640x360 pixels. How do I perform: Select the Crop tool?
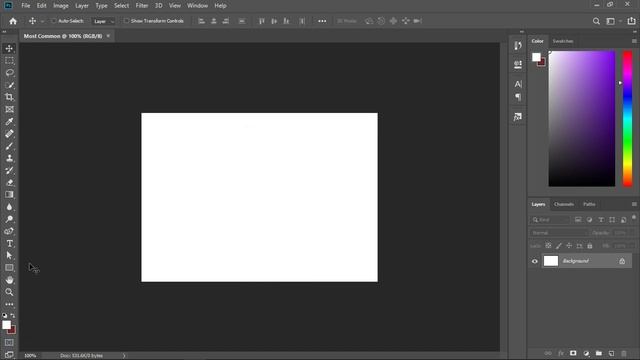click(x=9, y=97)
